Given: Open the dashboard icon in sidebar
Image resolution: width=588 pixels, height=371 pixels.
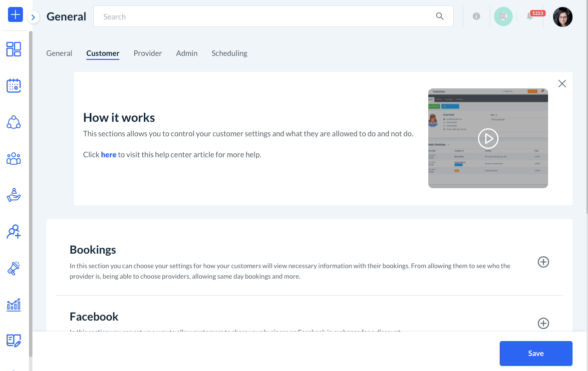Looking at the screenshot, I should [x=13, y=49].
